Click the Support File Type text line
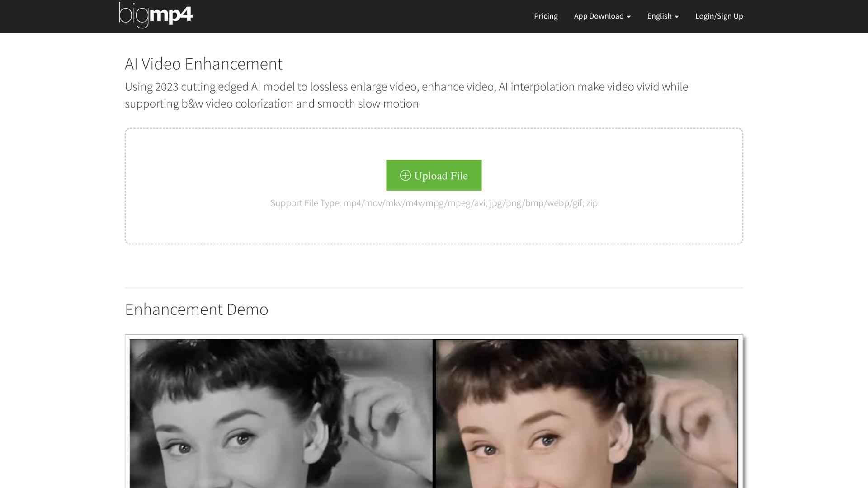Screen dimensions: 868x488 (x=434, y=203)
